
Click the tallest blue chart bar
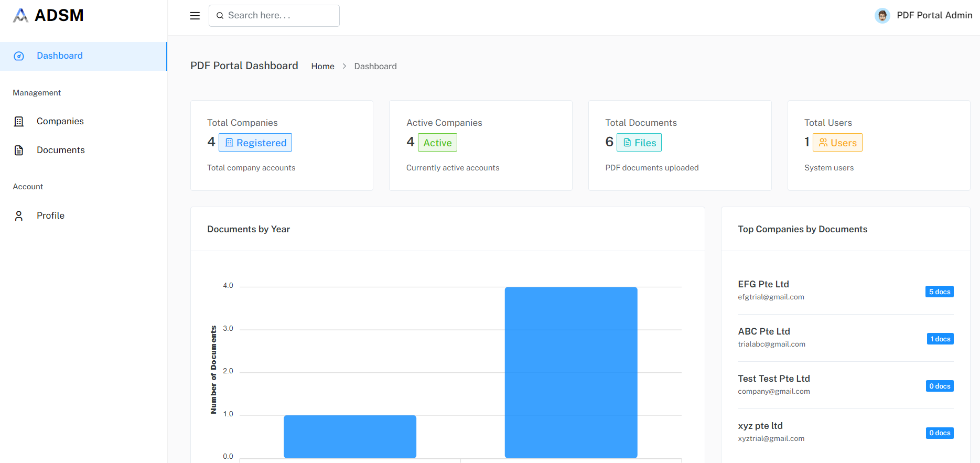coord(570,372)
